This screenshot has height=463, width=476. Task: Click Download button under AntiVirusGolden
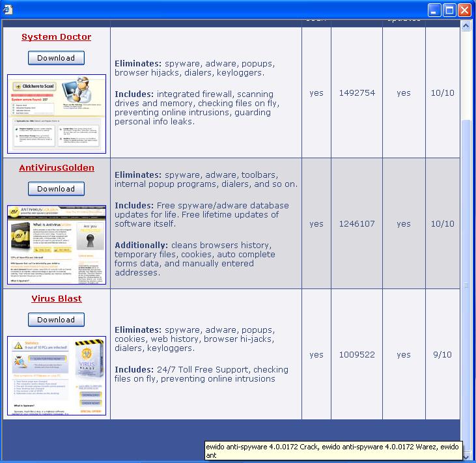coord(56,189)
